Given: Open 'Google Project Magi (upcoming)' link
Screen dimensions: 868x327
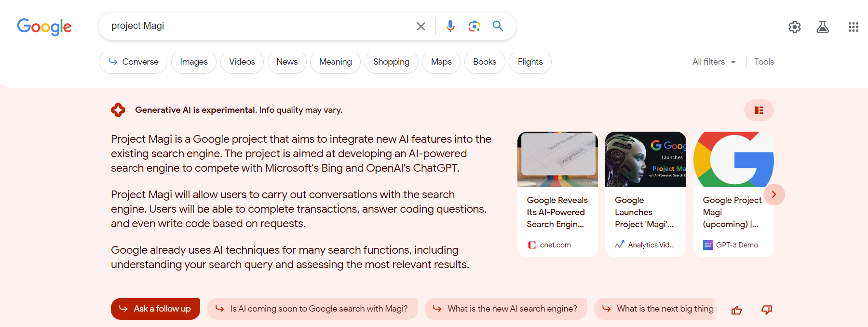Looking at the screenshot, I should click(x=732, y=212).
